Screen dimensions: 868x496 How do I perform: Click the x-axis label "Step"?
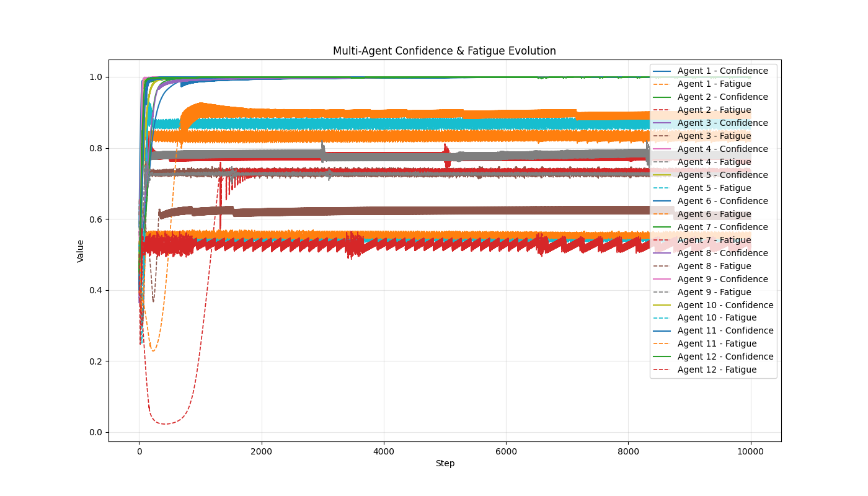[x=445, y=464]
